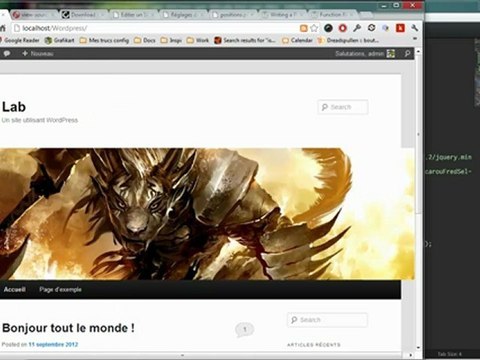Open the 'Bonjour tout le monde !' post
Image resolution: width=480 pixels, height=360 pixels.
click(68, 328)
